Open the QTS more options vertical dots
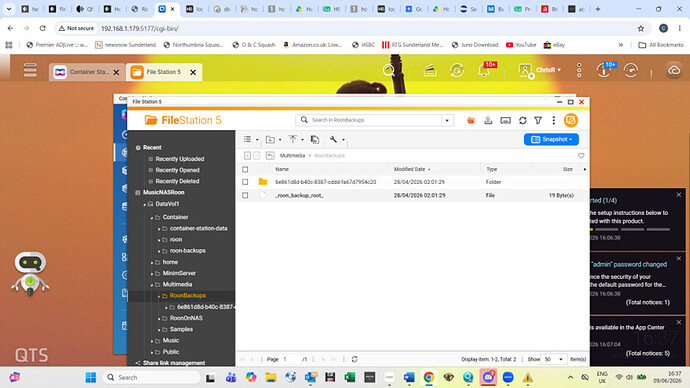The height and width of the screenshot is (388, 690). point(579,70)
